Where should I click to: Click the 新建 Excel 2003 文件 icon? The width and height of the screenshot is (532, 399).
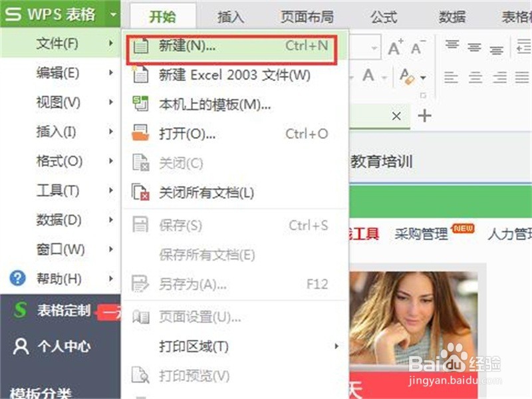(140, 75)
